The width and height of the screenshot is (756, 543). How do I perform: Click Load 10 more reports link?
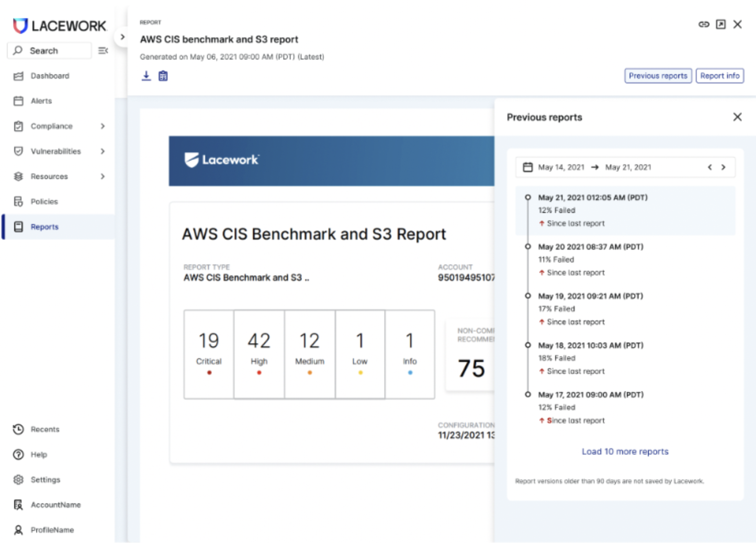coord(625,452)
